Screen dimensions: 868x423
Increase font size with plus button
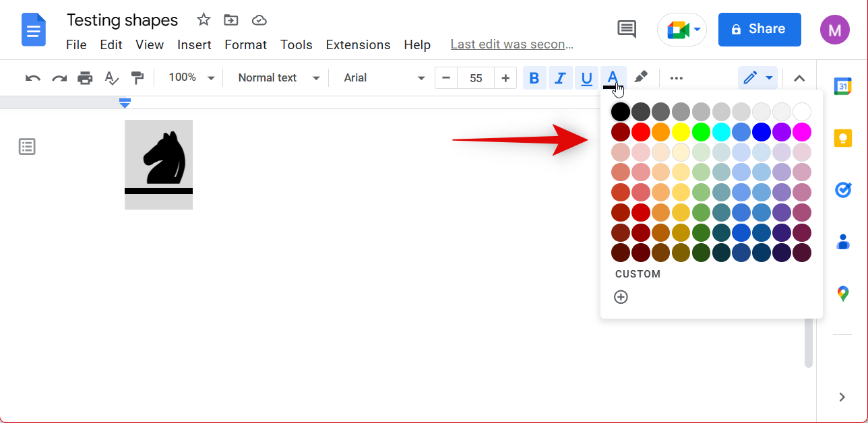click(x=505, y=78)
